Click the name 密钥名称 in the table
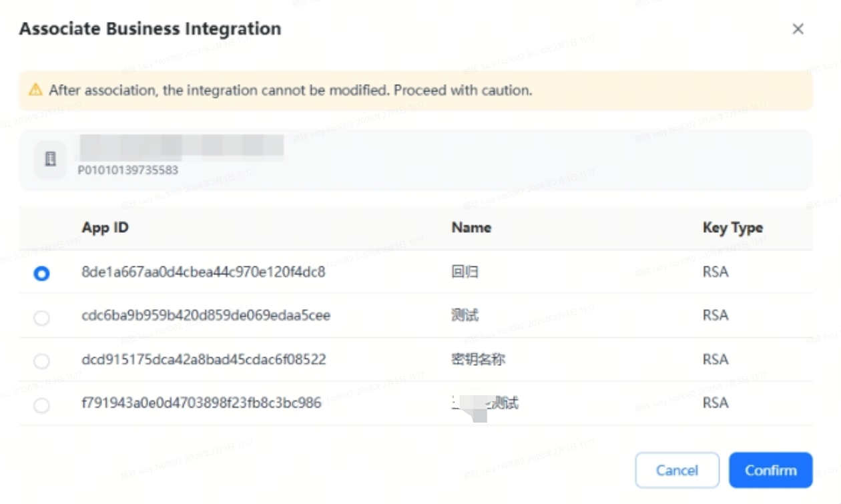 pyautogui.click(x=478, y=360)
